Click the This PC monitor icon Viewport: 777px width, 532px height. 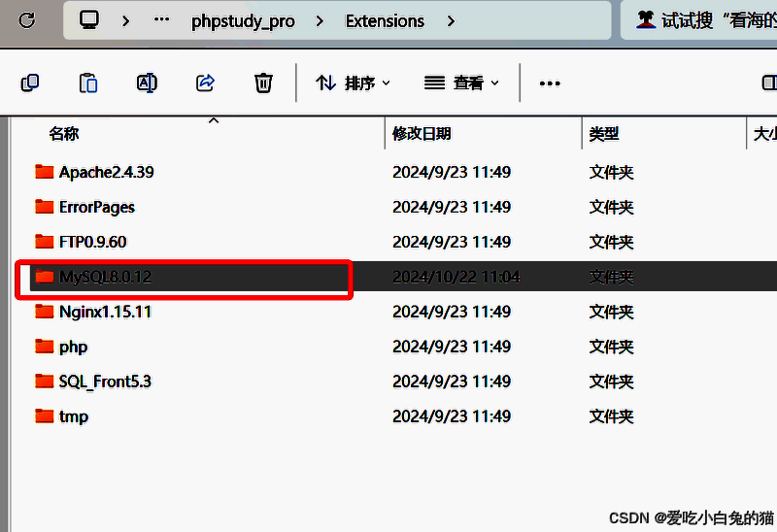click(x=89, y=20)
